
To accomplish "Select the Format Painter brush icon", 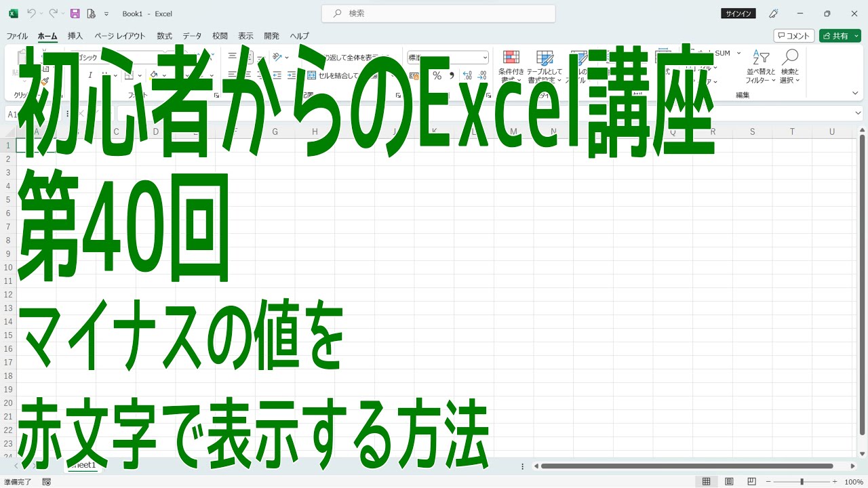I will [x=45, y=81].
